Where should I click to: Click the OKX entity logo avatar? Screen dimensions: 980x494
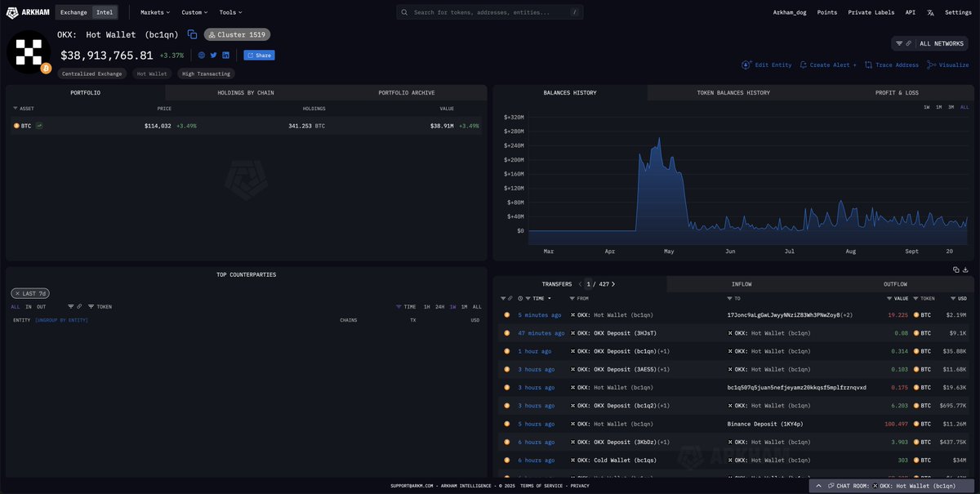pyautogui.click(x=29, y=51)
